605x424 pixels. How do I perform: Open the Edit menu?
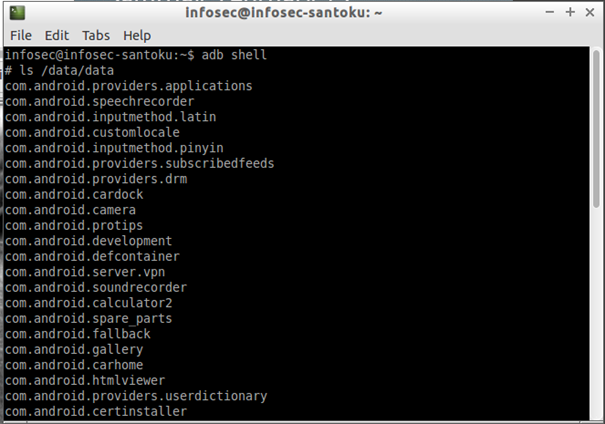point(56,35)
